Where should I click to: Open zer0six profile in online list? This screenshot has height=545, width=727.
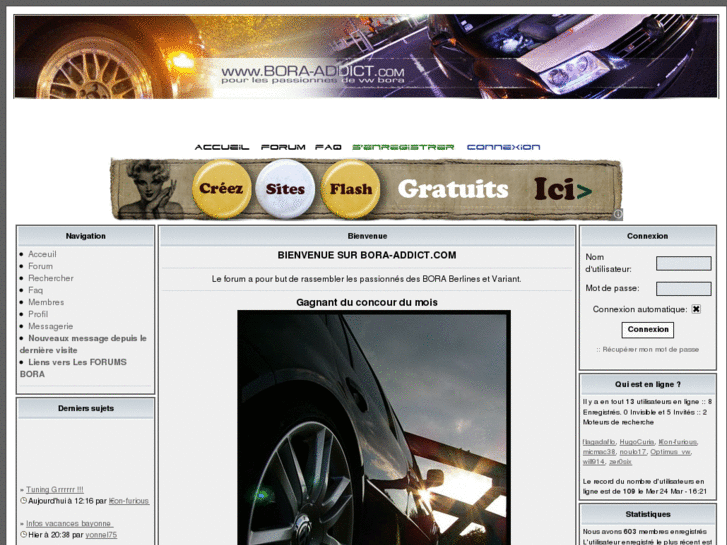point(620,462)
